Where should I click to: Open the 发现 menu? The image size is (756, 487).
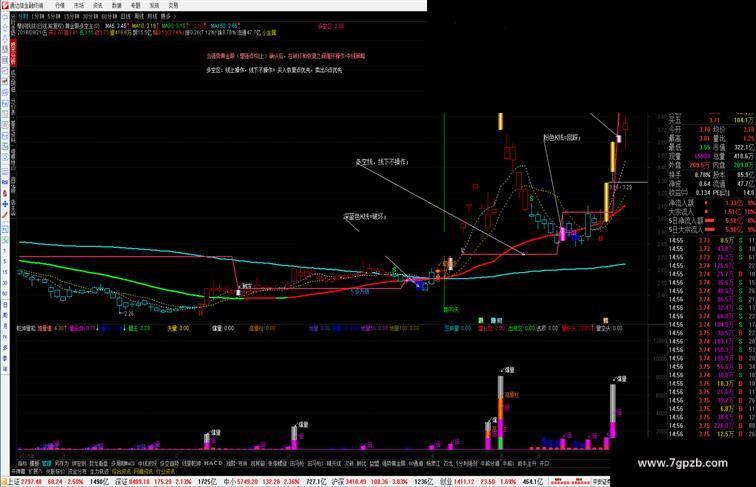154,5
